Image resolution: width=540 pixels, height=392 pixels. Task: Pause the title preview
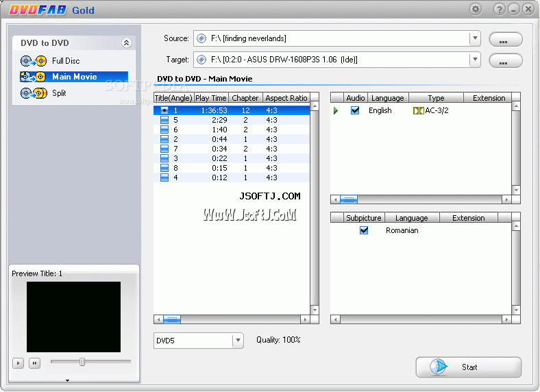pyautogui.click(x=34, y=363)
